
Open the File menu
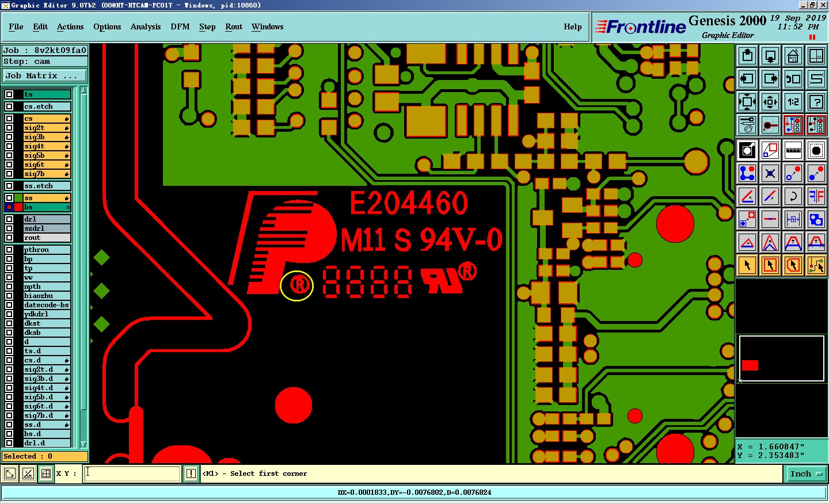pyautogui.click(x=16, y=26)
